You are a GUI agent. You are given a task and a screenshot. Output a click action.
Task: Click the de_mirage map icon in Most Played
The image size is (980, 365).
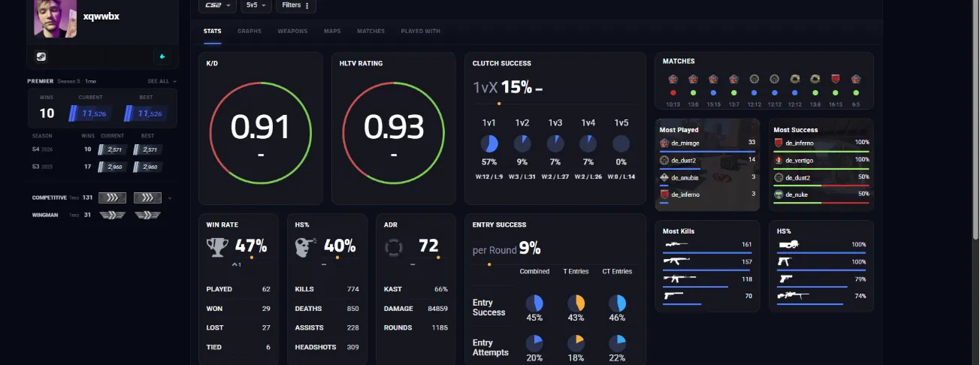click(x=664, y=143)
